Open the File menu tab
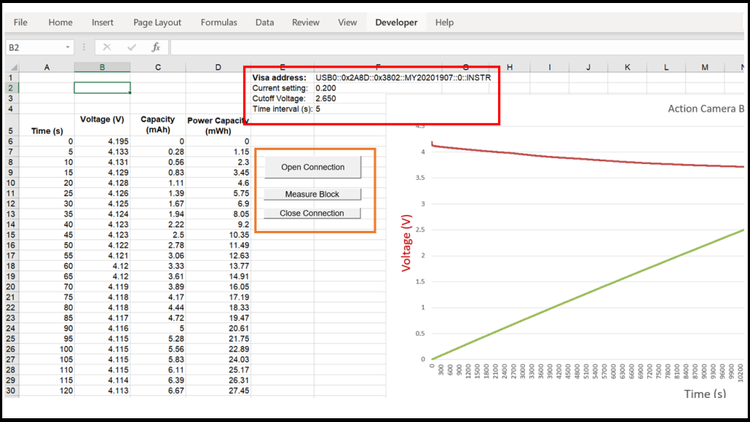The width and height of the screenshot is (750, 422). [x=20, y=22]
